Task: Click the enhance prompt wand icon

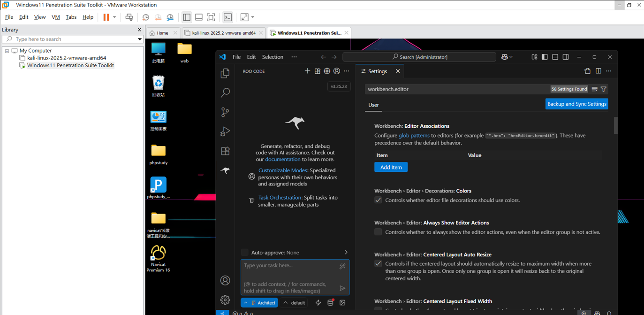Action: (342, 266)
